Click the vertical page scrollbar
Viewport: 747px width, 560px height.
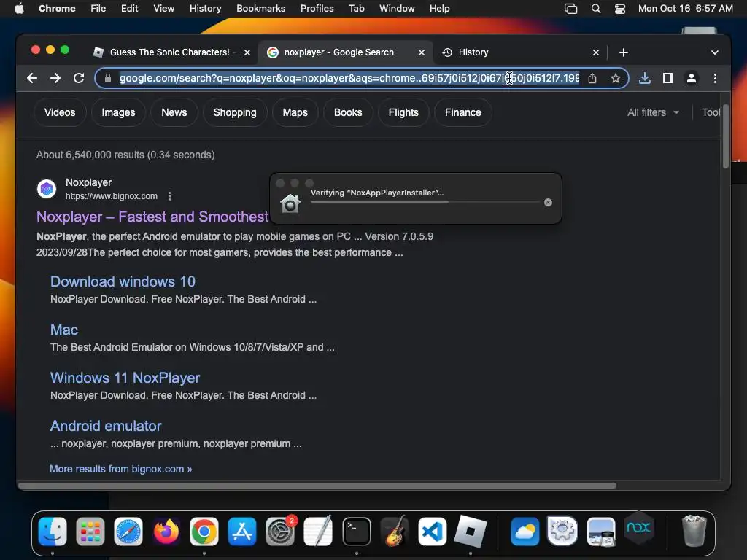[x=726, y=136]
